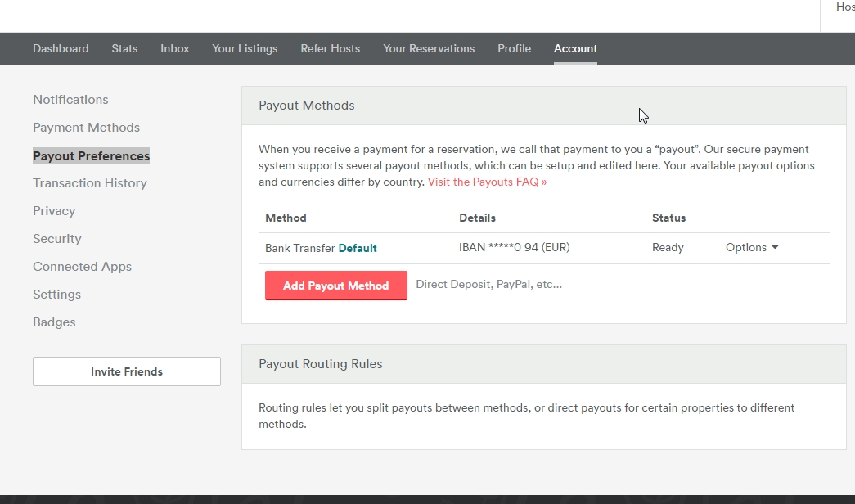The height and width of the screenshot is (504, 855).
Task: Go to the Dashboard tab
Action: tap(61, 49)
